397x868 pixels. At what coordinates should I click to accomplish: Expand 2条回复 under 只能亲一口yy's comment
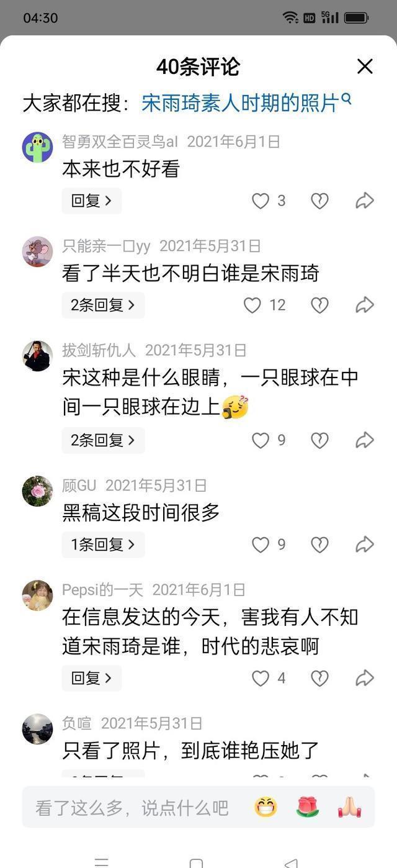[103, 305]
